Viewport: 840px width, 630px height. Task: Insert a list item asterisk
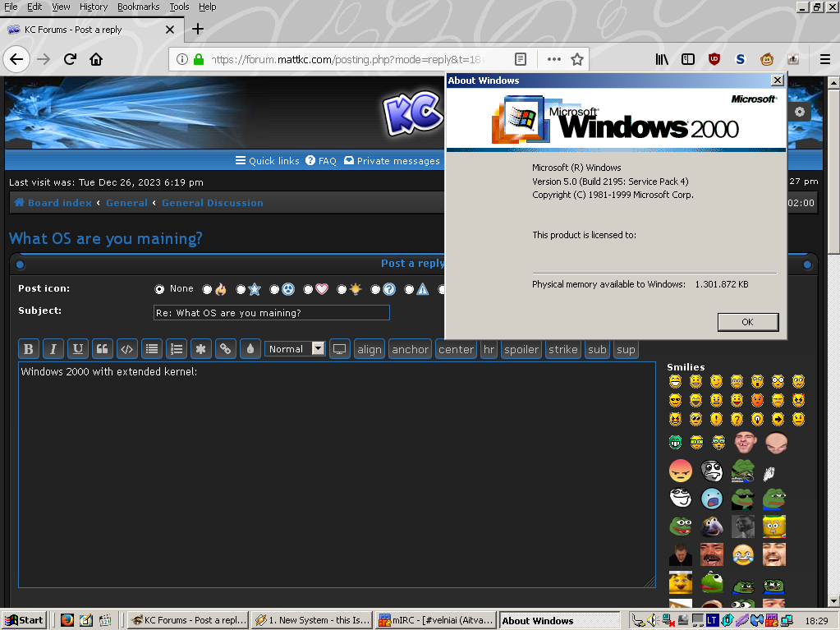pyautogui.click(x=201, y=349)
